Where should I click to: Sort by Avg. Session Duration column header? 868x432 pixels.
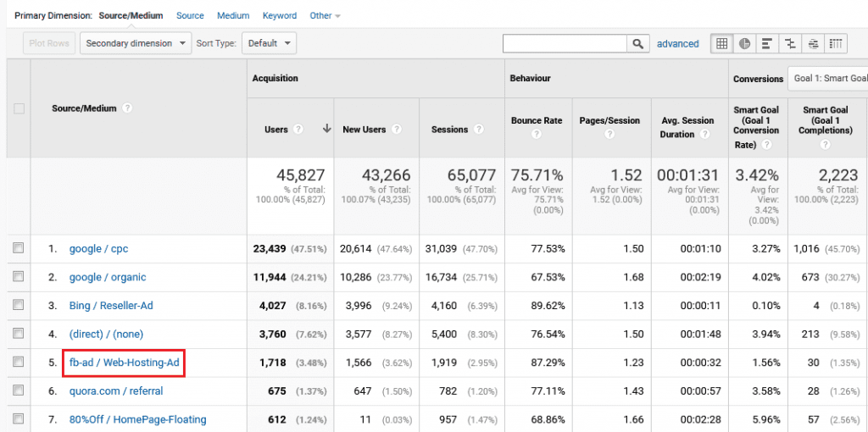(687, 127)
